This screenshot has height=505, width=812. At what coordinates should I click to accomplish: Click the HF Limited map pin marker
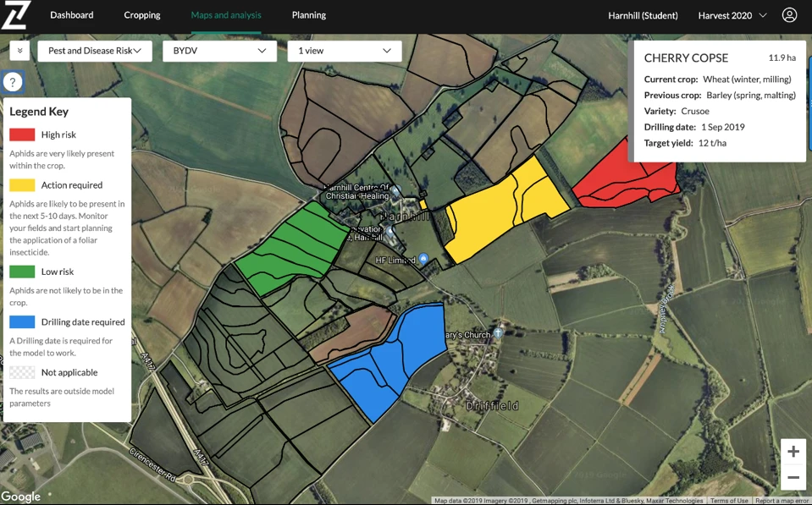(x=423, y=258)
